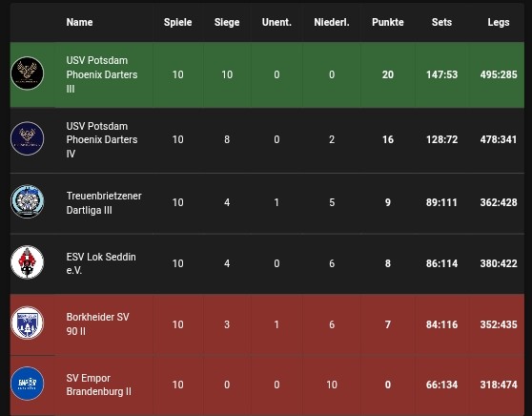Open USV Potsdam Phoenix Darters III team
This screenshot has width=532, height=416.
102,74
